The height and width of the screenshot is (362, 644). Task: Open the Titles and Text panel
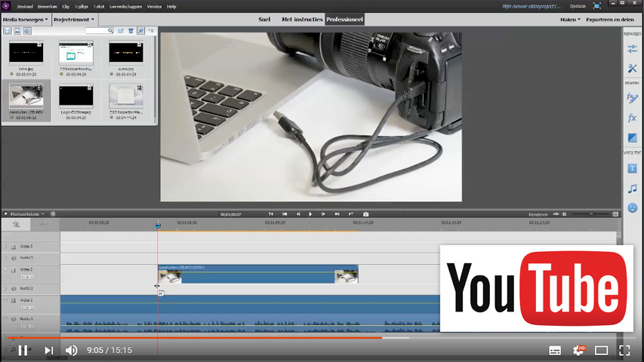tap(632, 168)
